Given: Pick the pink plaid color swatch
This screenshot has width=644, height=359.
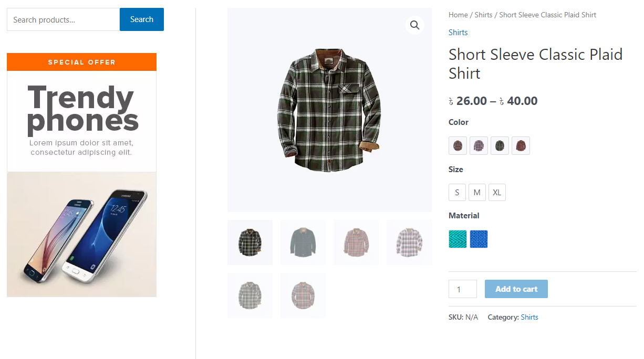Looking at the screenshot, I should click(479, 145).
